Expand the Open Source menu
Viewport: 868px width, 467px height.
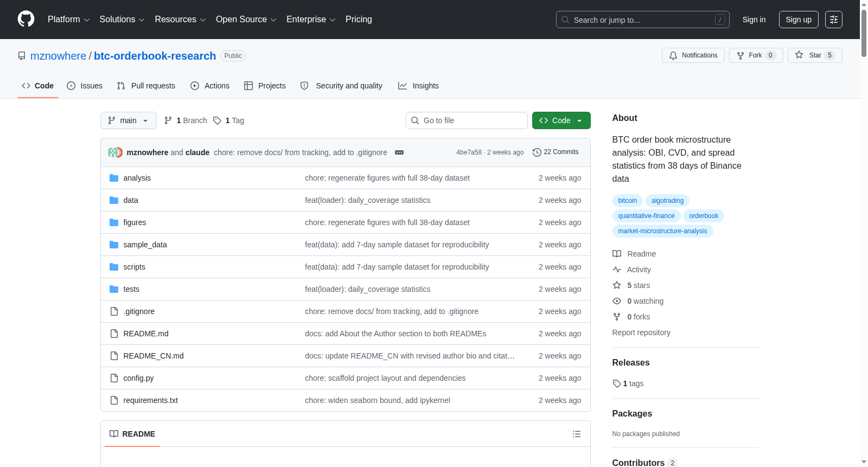pyautogui.click(x=246, y=20)
